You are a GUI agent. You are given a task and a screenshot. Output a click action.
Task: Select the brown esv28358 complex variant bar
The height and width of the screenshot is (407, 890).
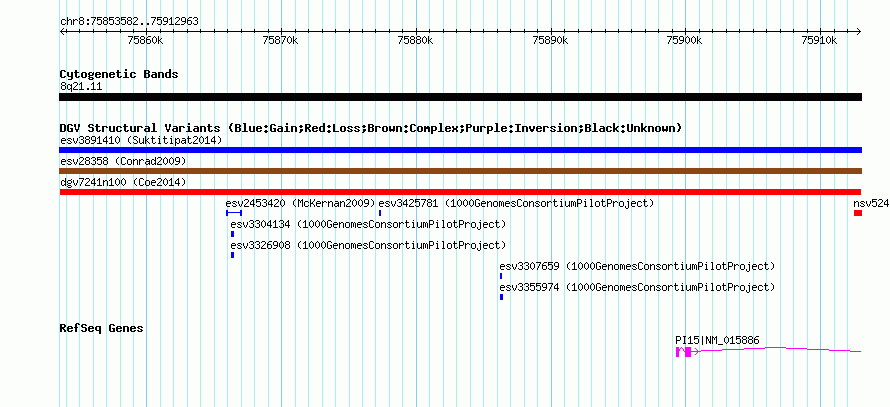point(460,171)
